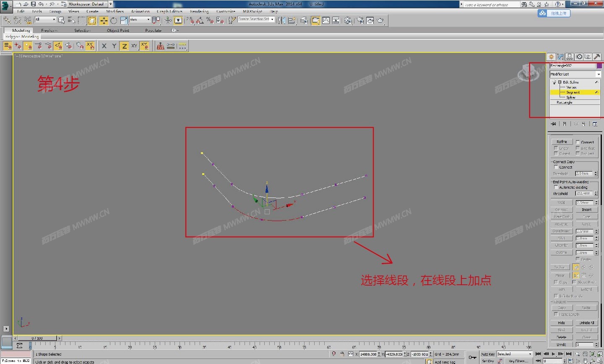The image size is (604, 364).
Task: Click the Pin Stack icon
Action: (554, 124)
